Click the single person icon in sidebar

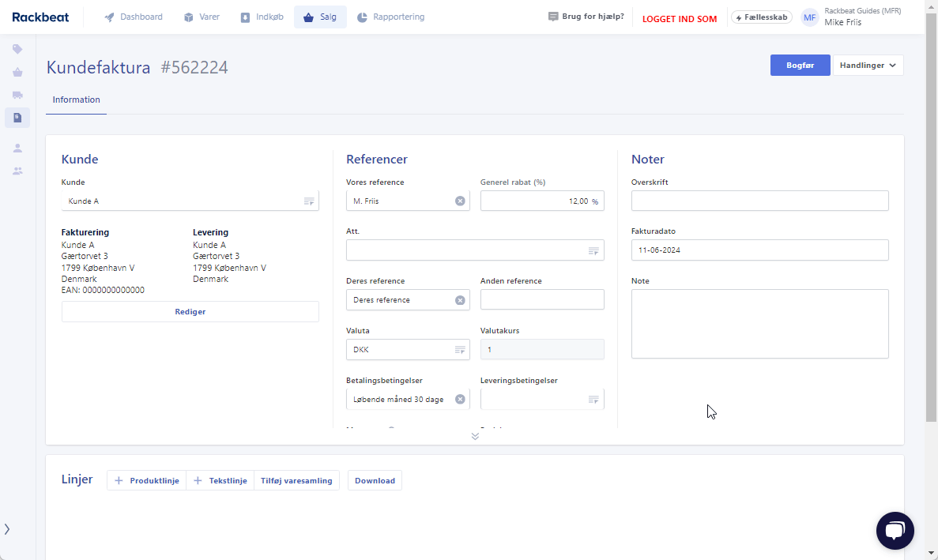tap(17, 148)
